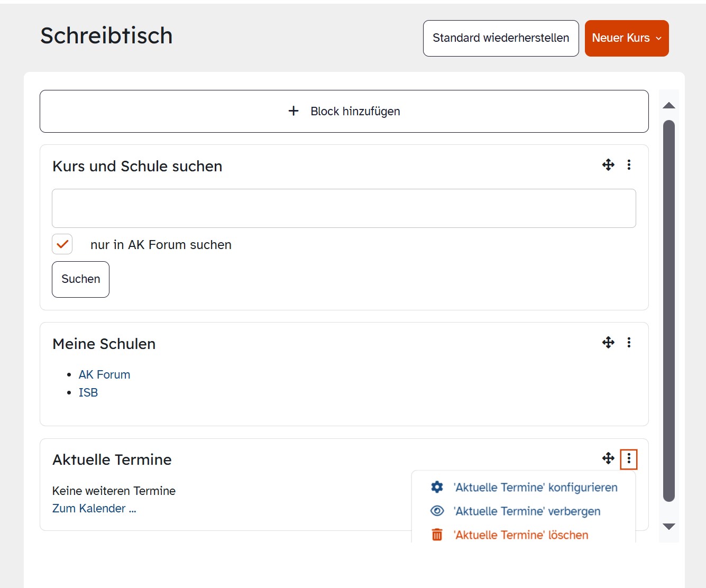Image resolution: width=706 pixels, height=588 pixels.
Task: Open three-dot menu of Meine Schulen block
Action: pyautogui.click(x=629, y=343)
